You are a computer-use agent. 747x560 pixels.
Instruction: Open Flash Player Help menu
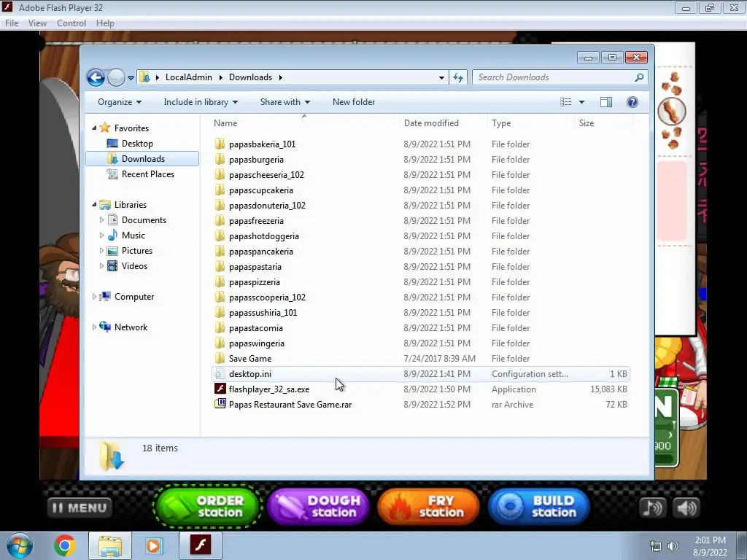click(105, 23)
